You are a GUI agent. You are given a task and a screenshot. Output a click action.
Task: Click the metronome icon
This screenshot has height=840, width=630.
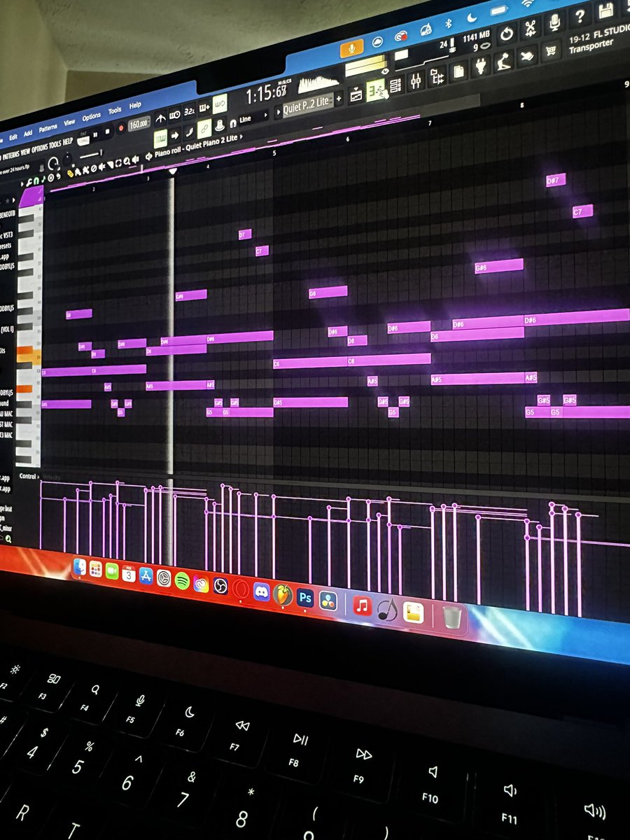pos(160,119)
